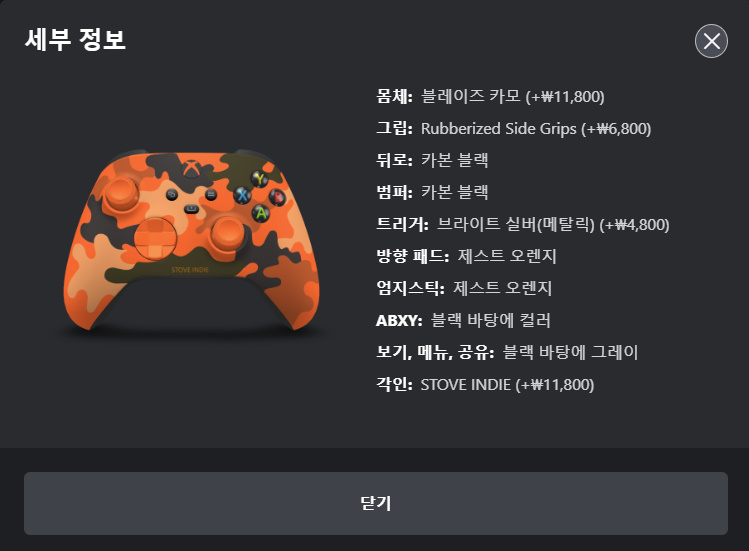Click the controller's View button
749x551 pixels.
click(x=172, y=194)
